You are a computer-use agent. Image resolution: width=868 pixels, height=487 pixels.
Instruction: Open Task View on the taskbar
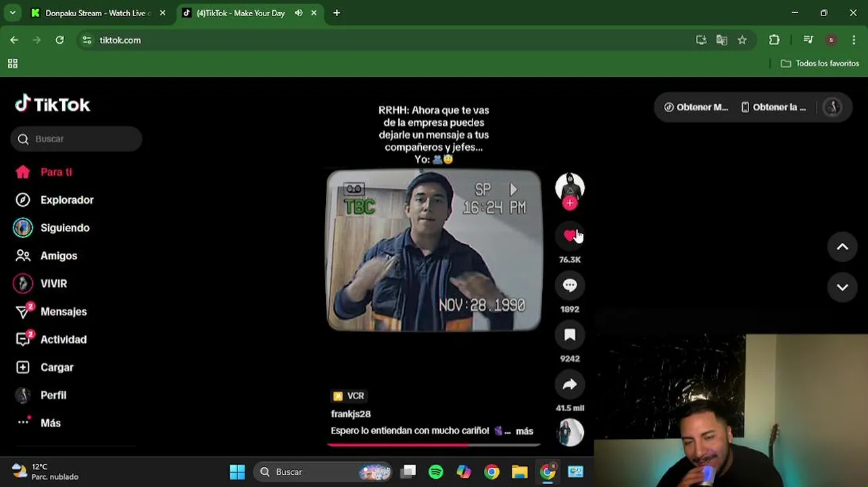pos(408,472)
